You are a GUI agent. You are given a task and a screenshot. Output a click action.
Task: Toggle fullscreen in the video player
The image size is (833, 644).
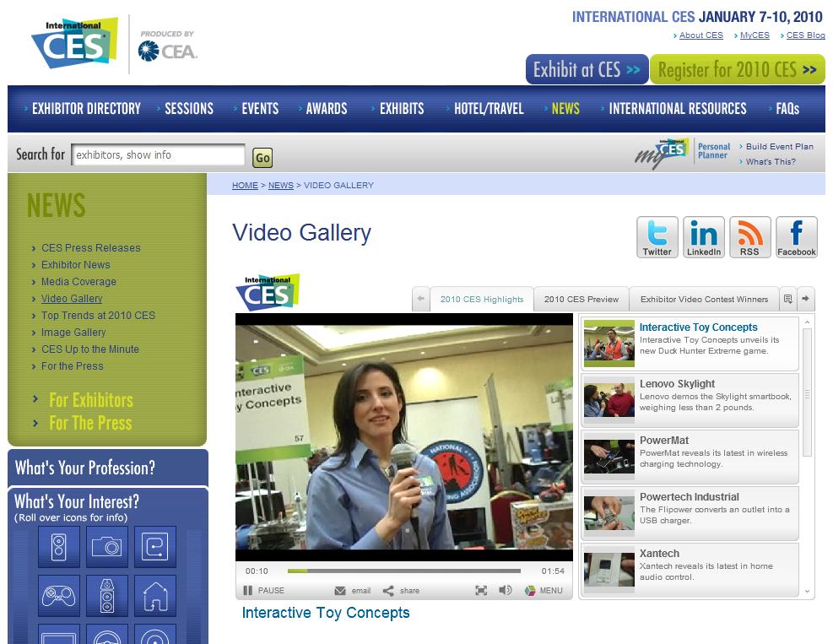[x=481, y=590]
